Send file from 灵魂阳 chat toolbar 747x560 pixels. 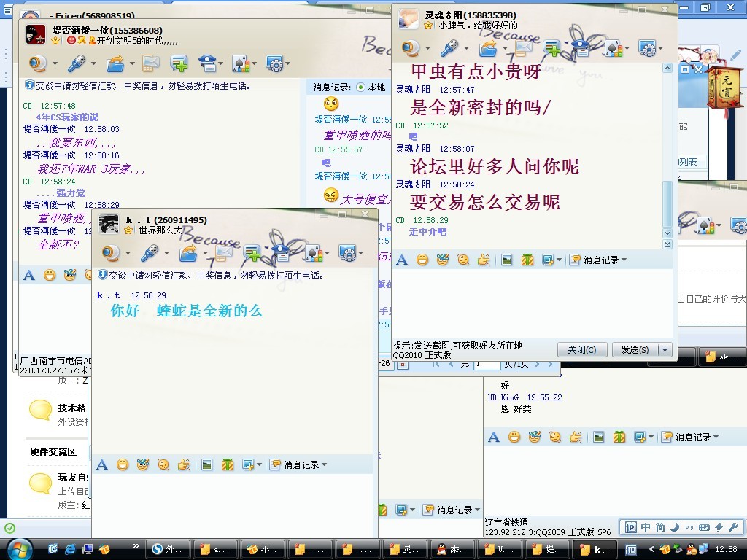pos(488,48)
